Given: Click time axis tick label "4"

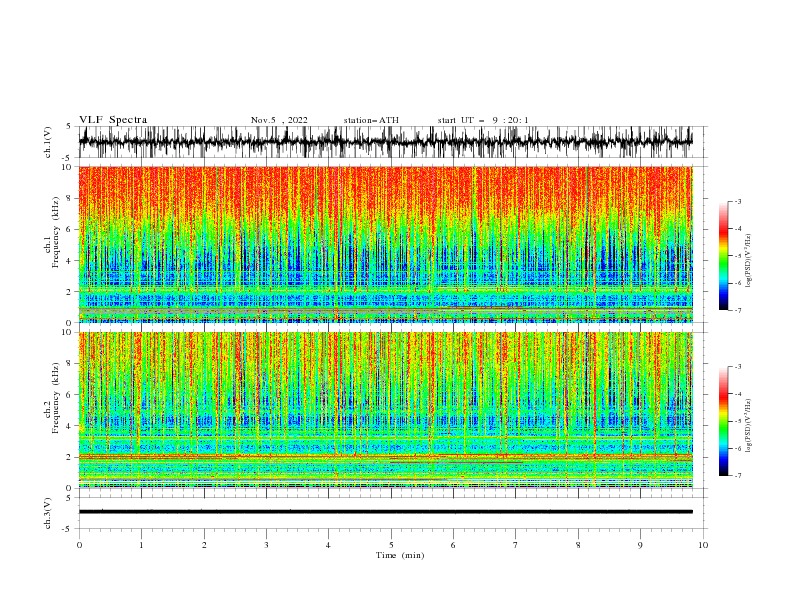Looking at the screenshot, I should click(x=329, y=545).
